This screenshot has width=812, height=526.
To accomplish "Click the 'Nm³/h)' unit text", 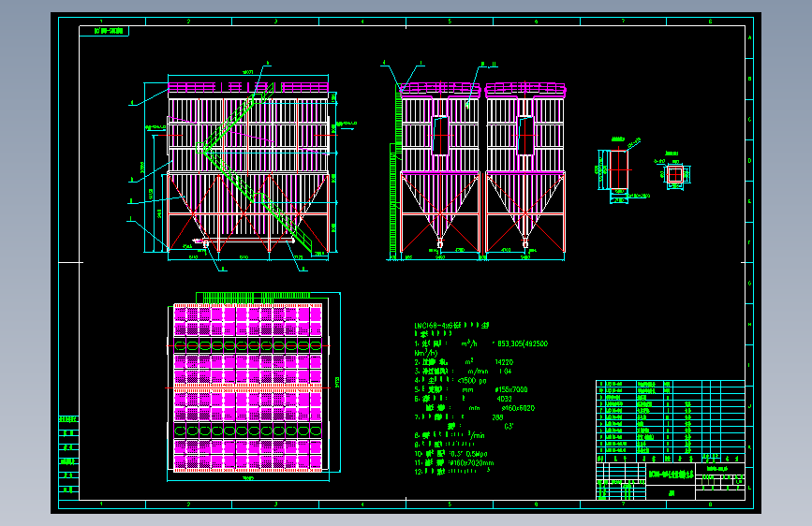I will (x=426, y=353).
